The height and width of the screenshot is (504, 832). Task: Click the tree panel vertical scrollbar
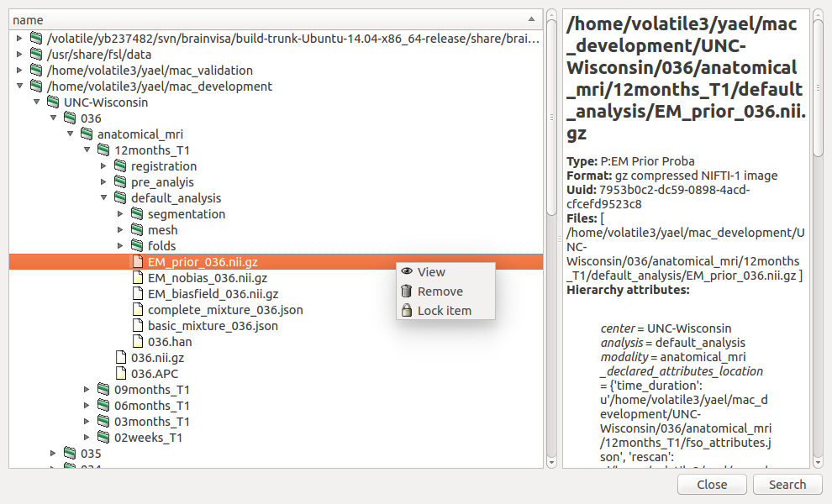pyautogui.click(x=551, y=244)
